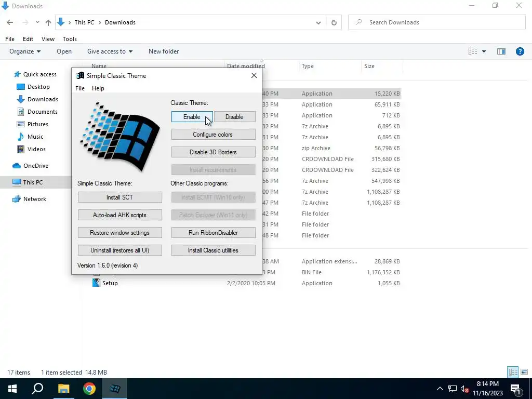Switch to details view icon in status bar

coord(513,372)
